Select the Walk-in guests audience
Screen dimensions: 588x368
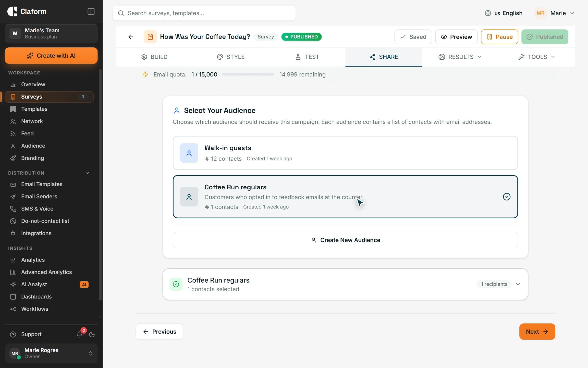(345, 153)
